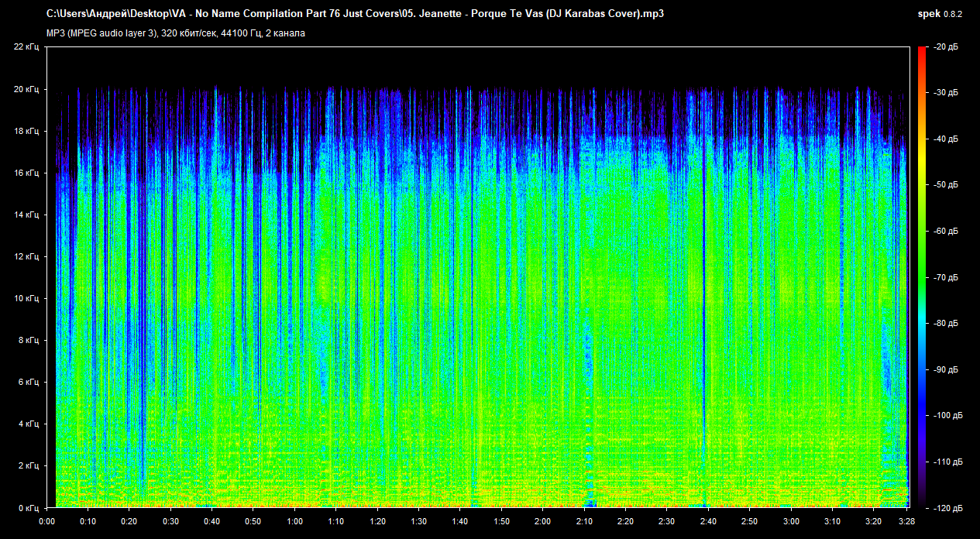Pick the "14 кГц" frequency axis label
The width and height of the screenshot is (980, 539).
(27, 215)
